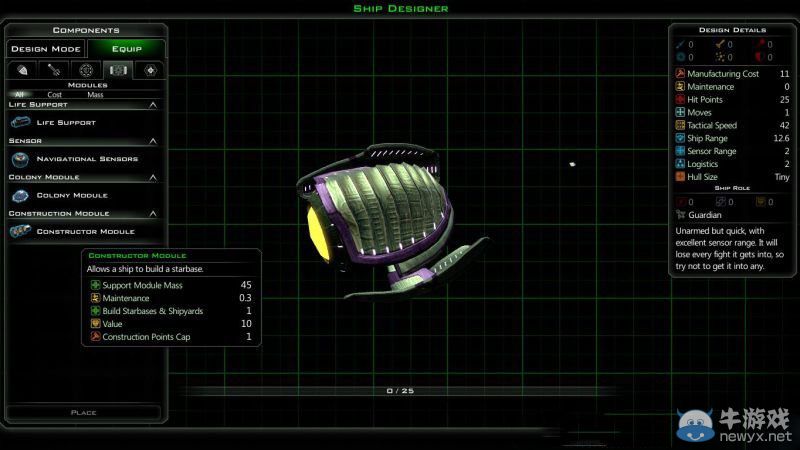
Task: Click the tooltip Maintenance value 0.3
Action: 245,297
